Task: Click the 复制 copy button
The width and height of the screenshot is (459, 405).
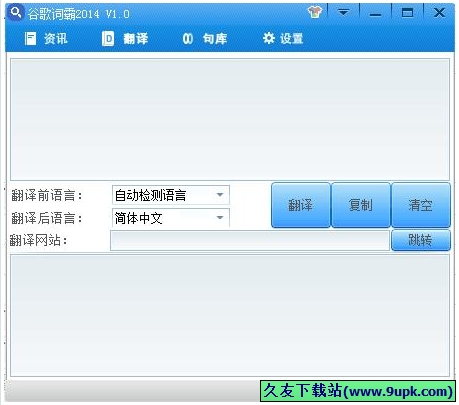Action: tap(361, 205)
